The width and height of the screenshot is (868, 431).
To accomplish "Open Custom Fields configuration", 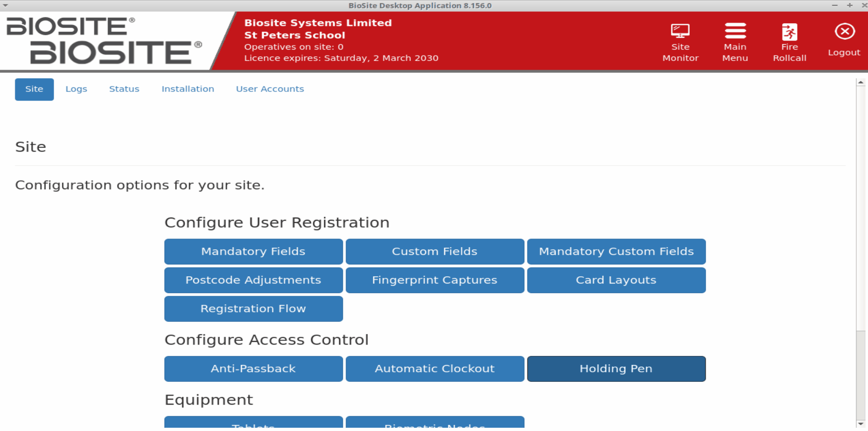I will tap(435, 252).
